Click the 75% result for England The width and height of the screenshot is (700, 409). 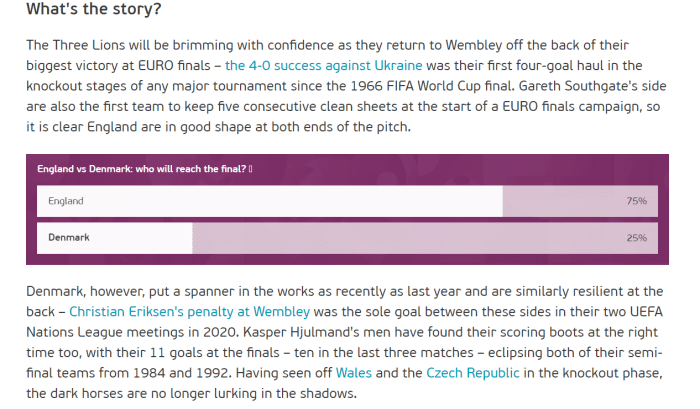click(636, 201)
